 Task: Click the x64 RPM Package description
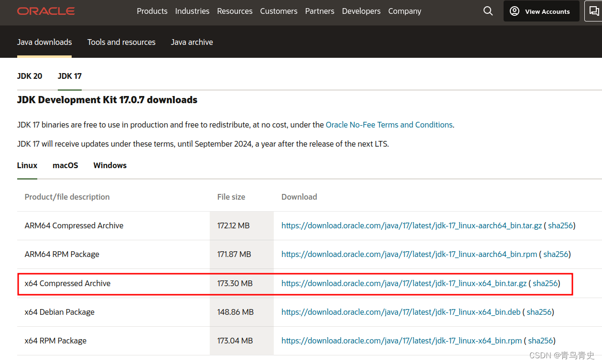point(55,341)
